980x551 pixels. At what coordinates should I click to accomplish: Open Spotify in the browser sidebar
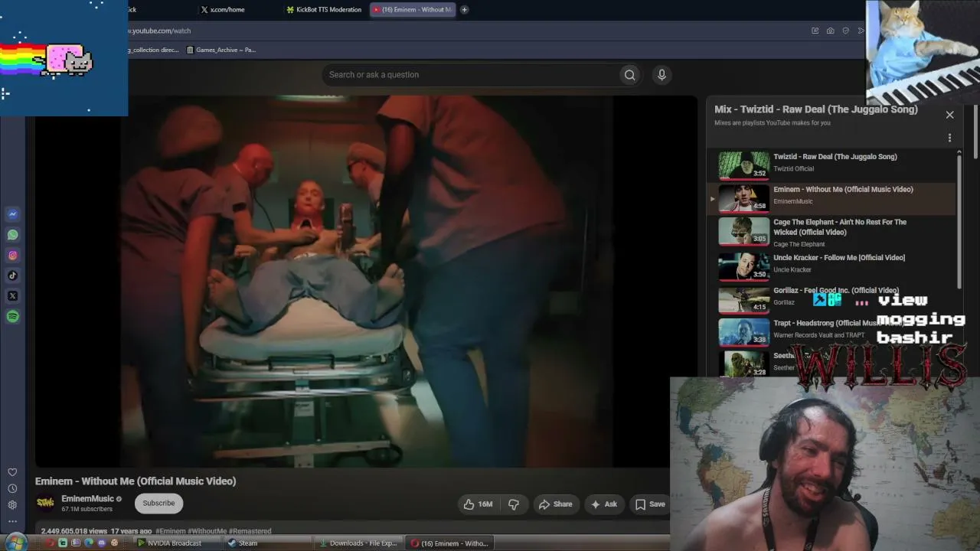pos(12,317)
